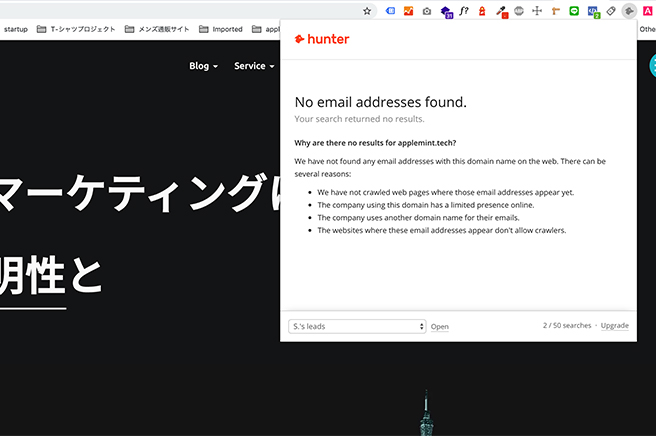Click the blue tag extension icon
The height and width of the screenshot is (436, 656).
(x=390, y=11)
